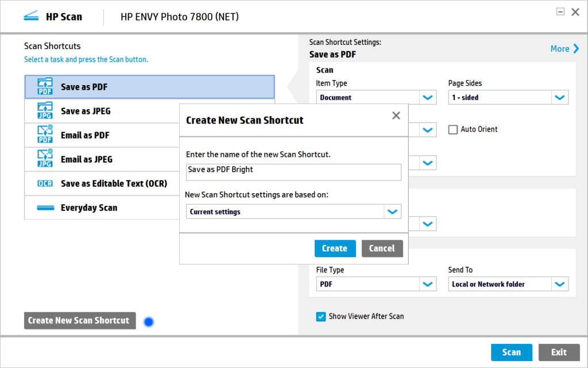Edit the new shortcut name field

click(x=293, y=172)
